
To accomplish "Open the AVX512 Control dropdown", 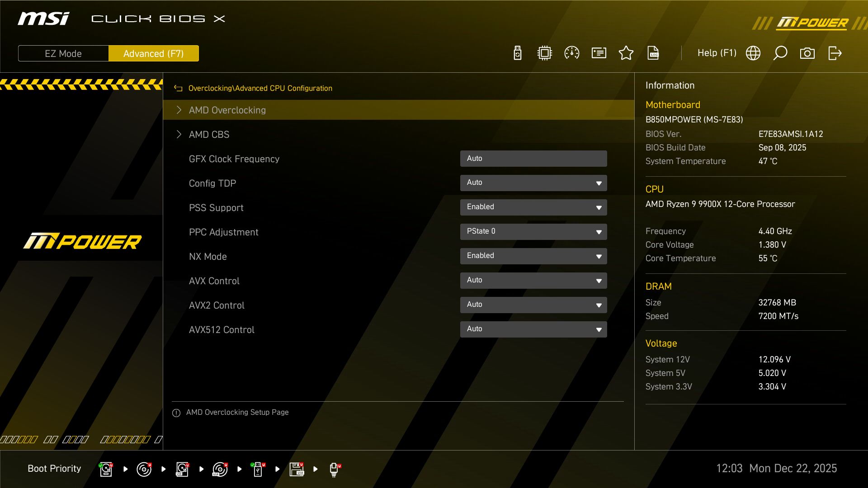I will point(533,329).
